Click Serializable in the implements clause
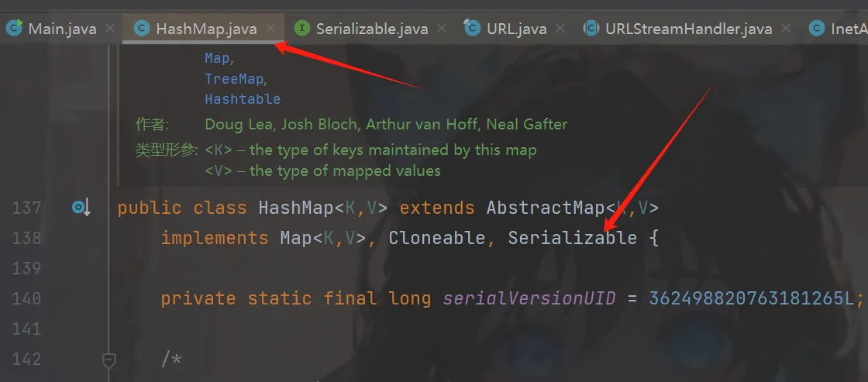Screen dimensions: 868x382 pyautogui.click(x=573, y=238)
